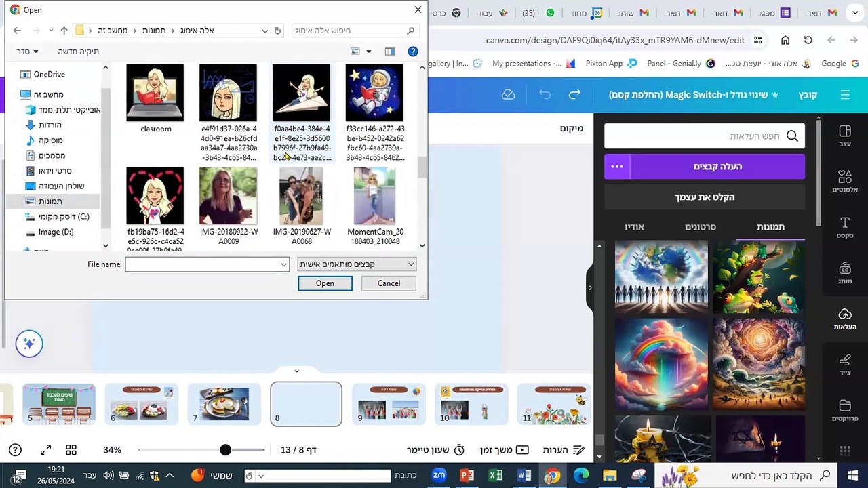Click the search field חיפוש אלה אימוג

[x=355, y=30]
